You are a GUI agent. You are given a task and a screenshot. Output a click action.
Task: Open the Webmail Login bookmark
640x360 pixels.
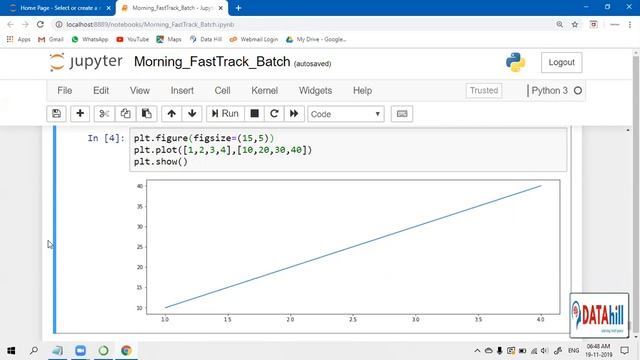pos(253,39)
